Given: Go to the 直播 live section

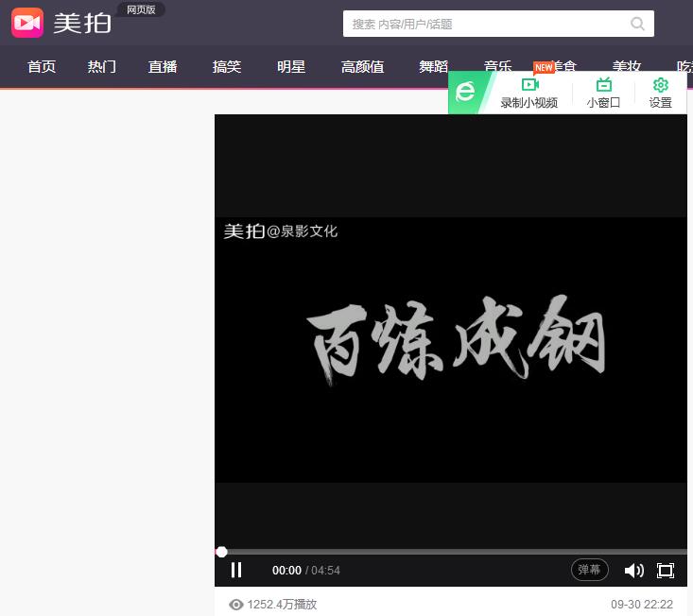Looking at the screenshot, I should (163, 67).
